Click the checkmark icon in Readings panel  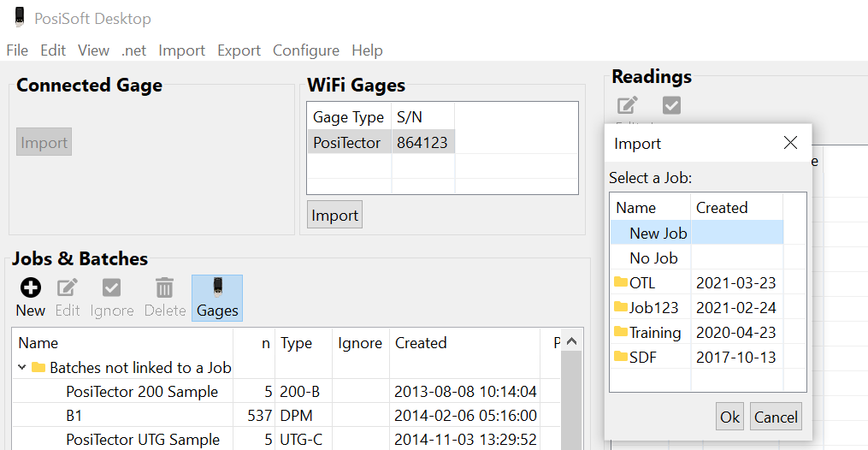click(x=672, y=105)
